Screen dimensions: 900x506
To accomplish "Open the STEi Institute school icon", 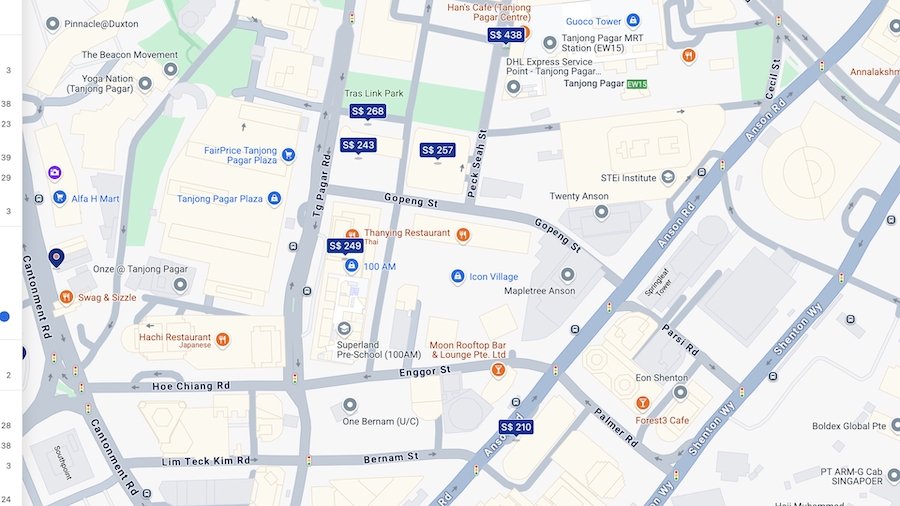I will 668,177.
